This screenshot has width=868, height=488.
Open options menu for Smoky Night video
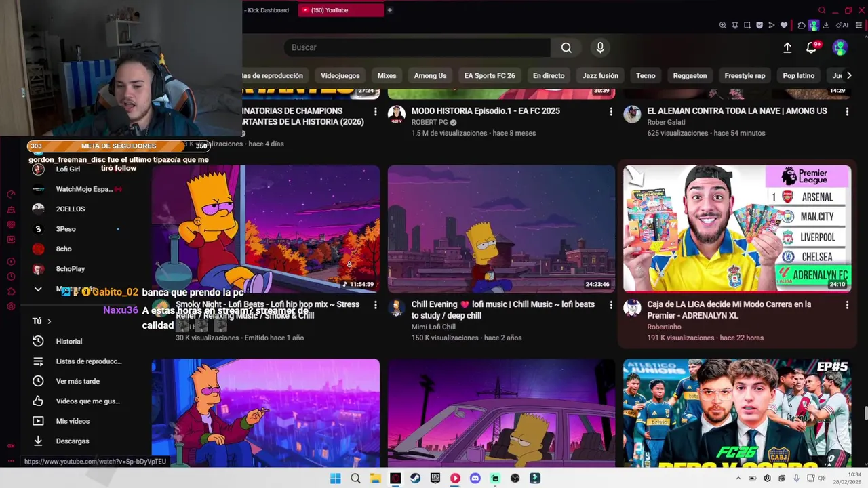point(375,305)
